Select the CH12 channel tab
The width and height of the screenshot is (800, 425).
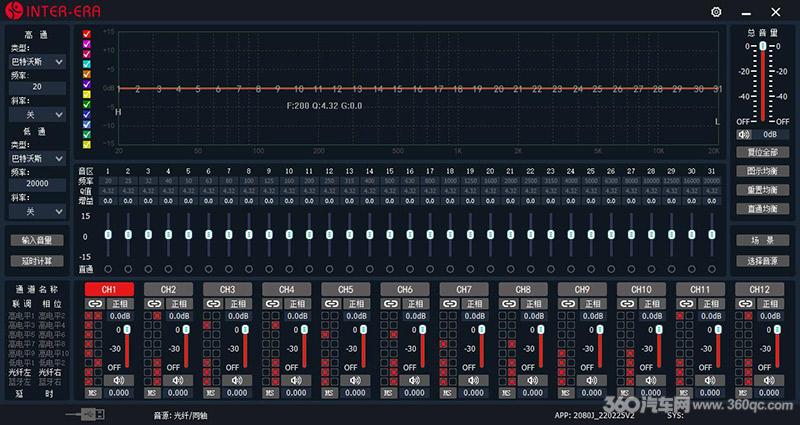pyautogui.click(x=760, y=289)
